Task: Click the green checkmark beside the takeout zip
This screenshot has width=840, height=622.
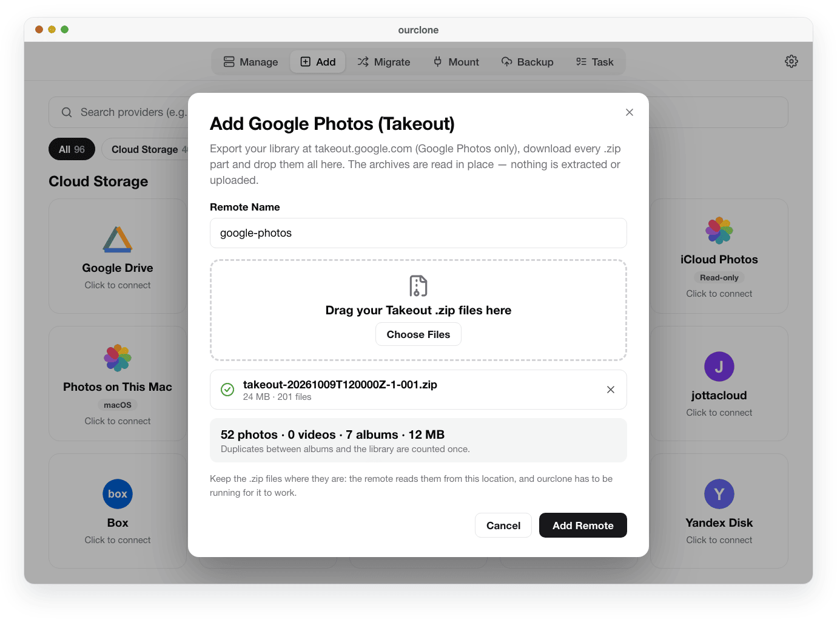Action: (227, 390)
